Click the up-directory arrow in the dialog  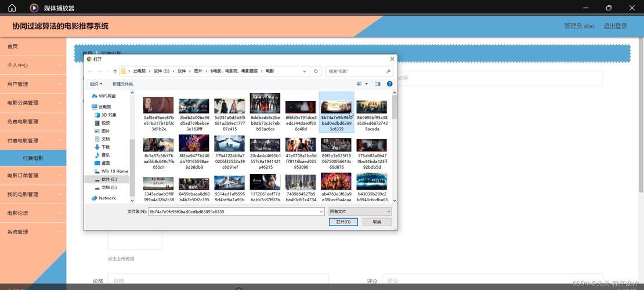pos(115,71)
